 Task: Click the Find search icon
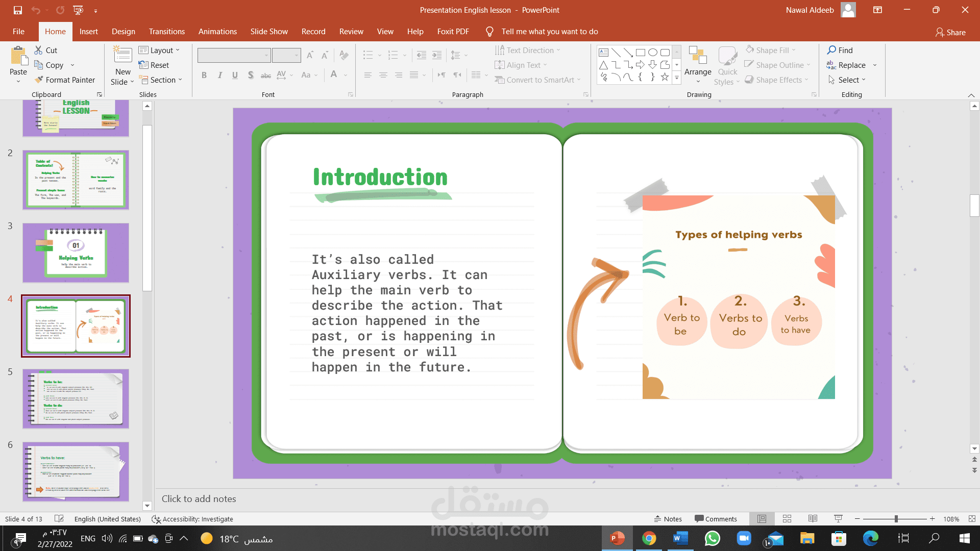click(x=832, y=50)
